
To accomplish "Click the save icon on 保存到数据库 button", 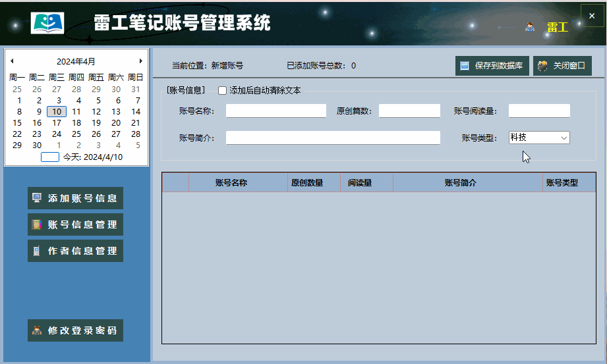I will pyautogui.click(x=465, y=66).
